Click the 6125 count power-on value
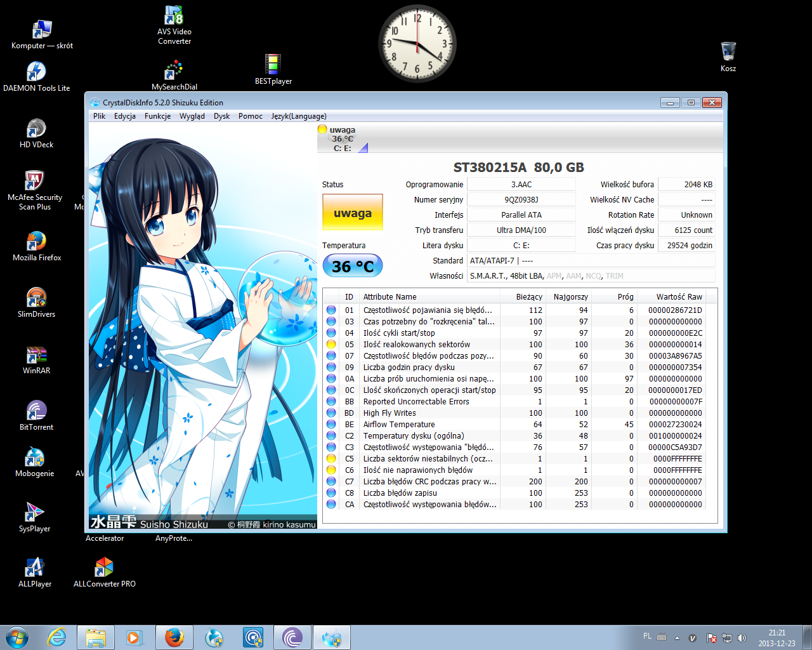The image size is (812, 650). pyautogui.click(x=687, y=230)
